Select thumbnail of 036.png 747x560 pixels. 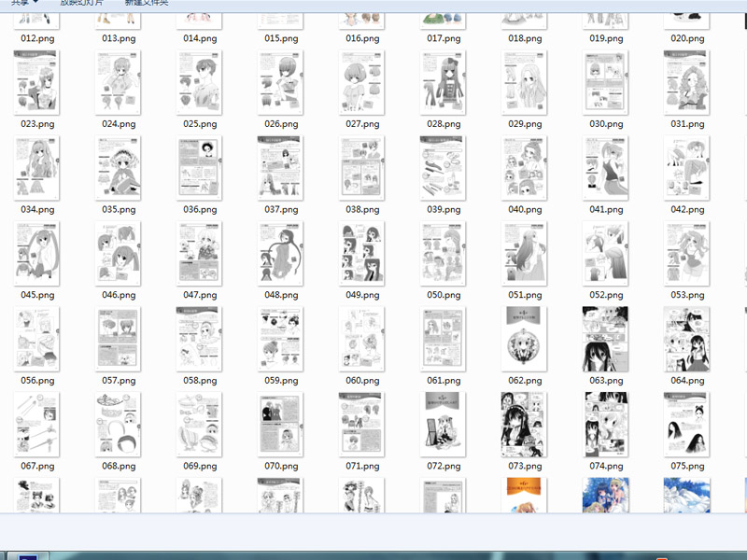[x=199, y=168]
